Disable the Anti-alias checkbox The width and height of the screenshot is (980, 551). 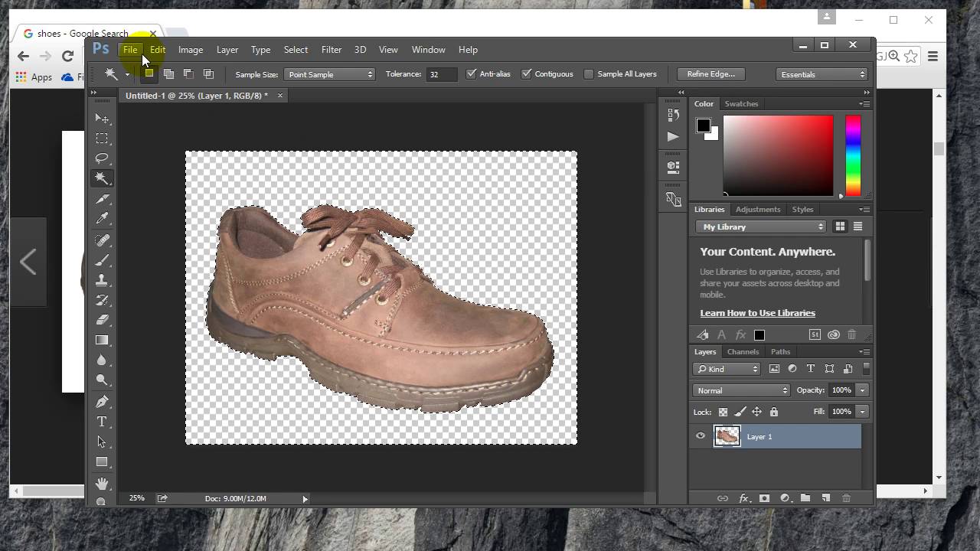(472, 74)
